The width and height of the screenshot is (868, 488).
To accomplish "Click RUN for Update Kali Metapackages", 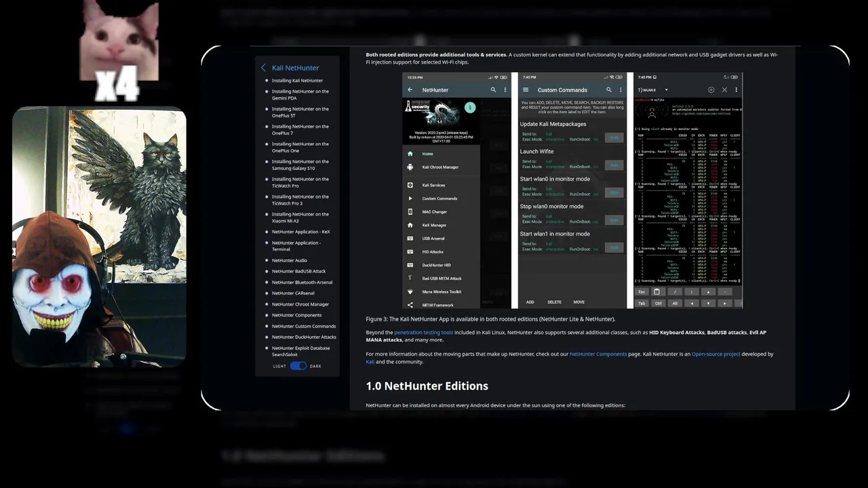I will point(614,138).
